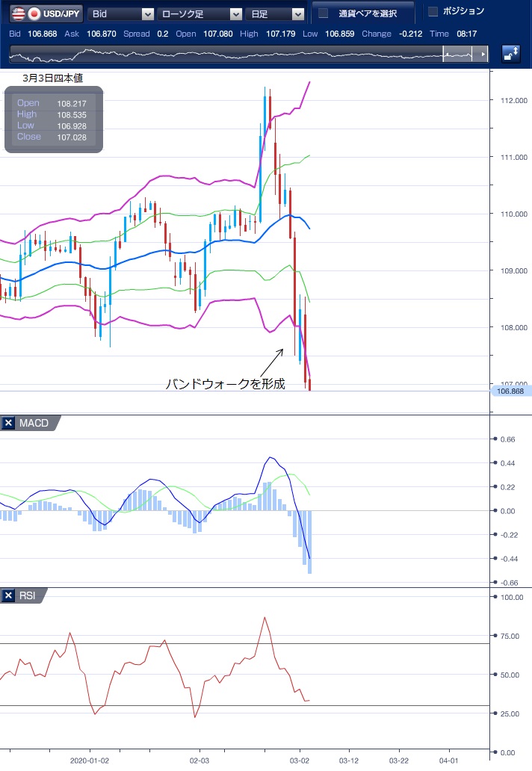This screenshot has height=771, width=532.
Task: Close the RSI indicator panel
Action: [9, 595]
